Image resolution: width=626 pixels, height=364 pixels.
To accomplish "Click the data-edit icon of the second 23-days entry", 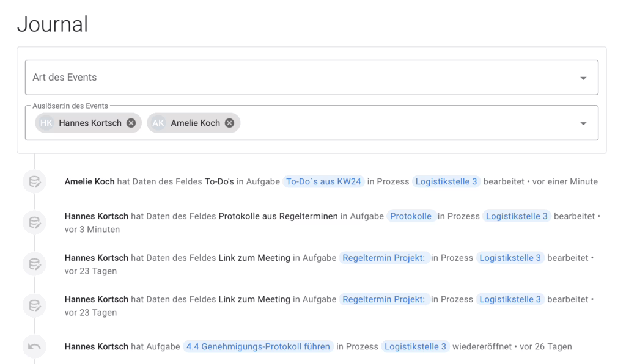I will tap(35, 306).
